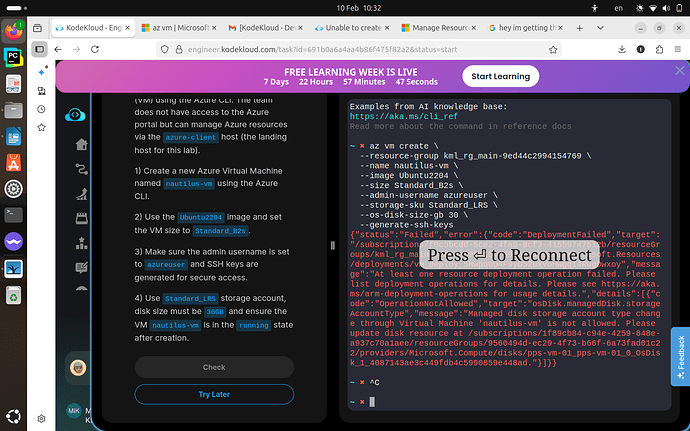Open Bookmarks star in Firefox sidebar
Viewport: 690px width, 431px height.
click(41, 128)
